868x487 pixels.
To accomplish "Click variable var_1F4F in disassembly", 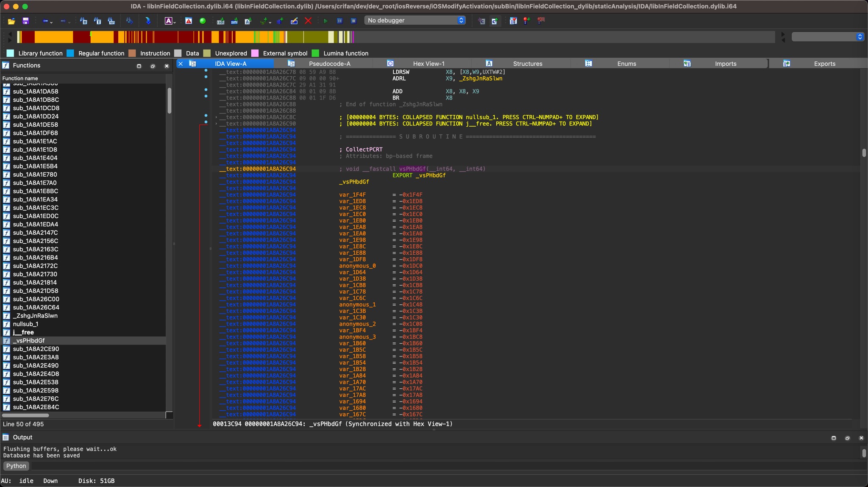I will pyautogui.click(x=352, y=195).
